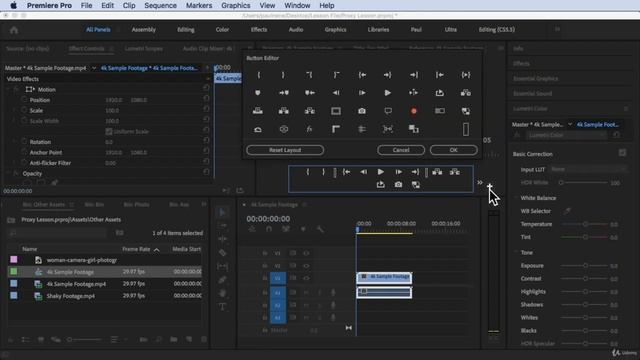
Task: Click Clear In icon in Button Editor
Action: tap(309, 75)
